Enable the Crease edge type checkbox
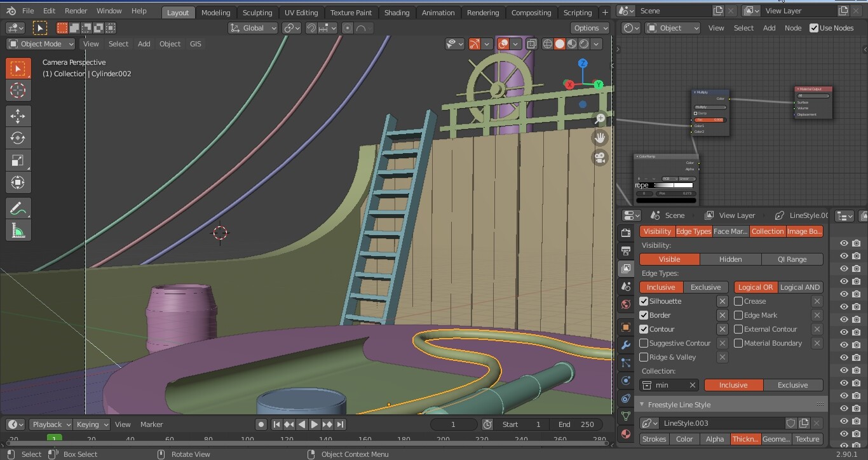Screen dimensions: 868x460 (738, 301)
